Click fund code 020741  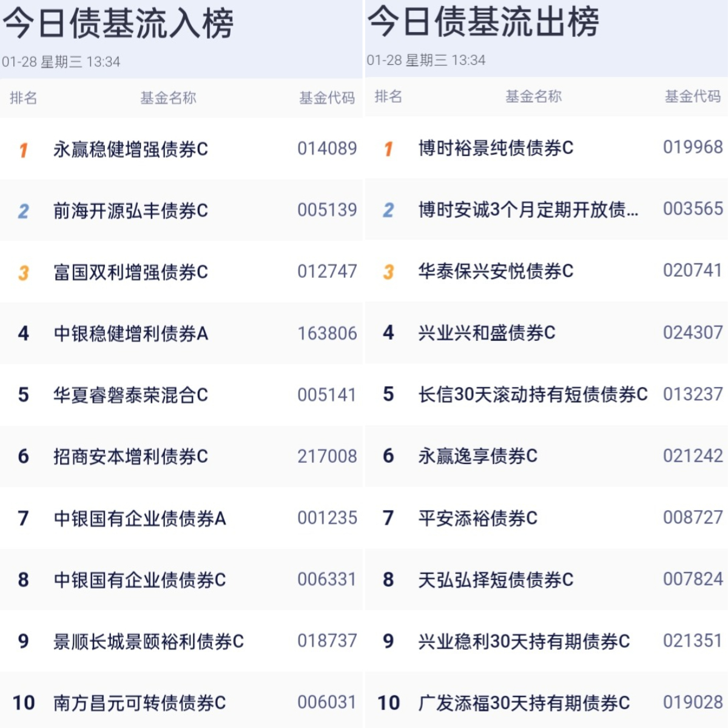[692, 271]
